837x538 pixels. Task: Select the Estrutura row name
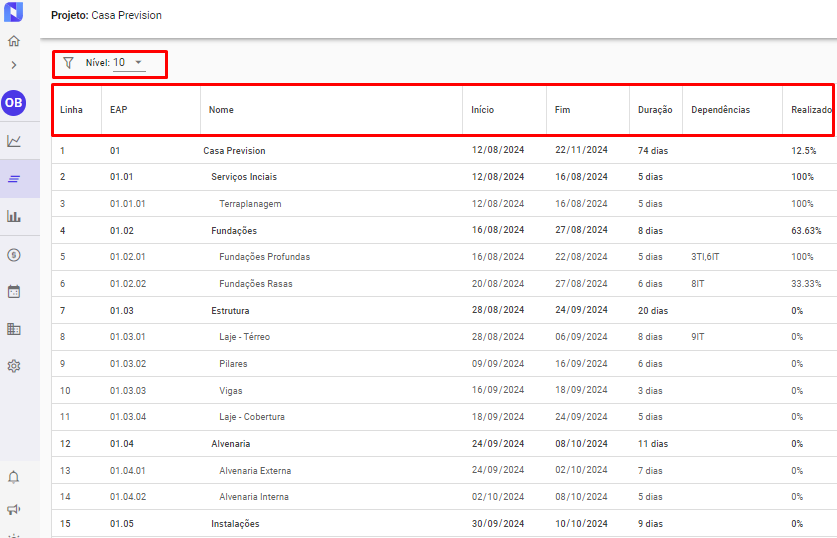pyautogui.click(x=230, y=311)
